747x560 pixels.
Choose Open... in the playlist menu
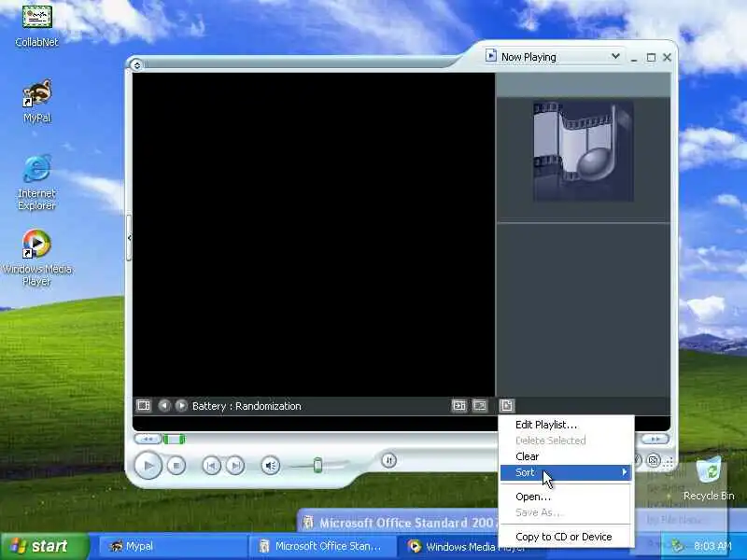567,497
